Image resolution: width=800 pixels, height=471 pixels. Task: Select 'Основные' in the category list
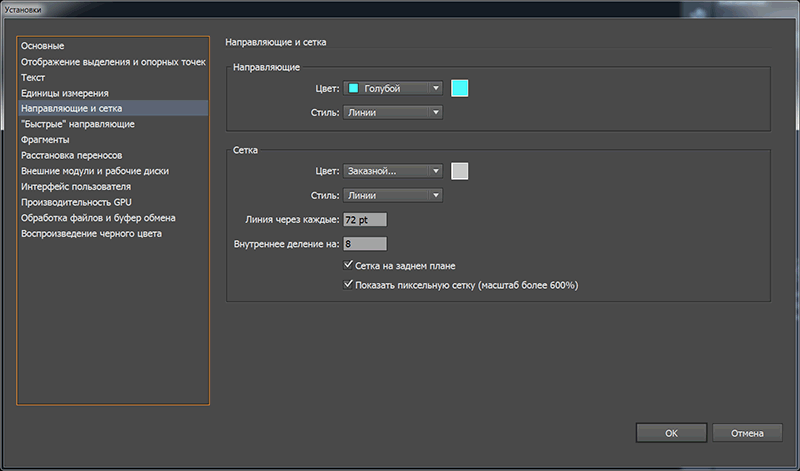click(x=43, y=46)
